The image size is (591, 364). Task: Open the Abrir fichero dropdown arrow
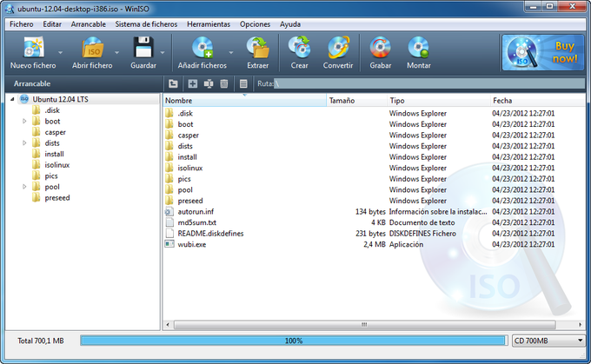tap(116, 52)
